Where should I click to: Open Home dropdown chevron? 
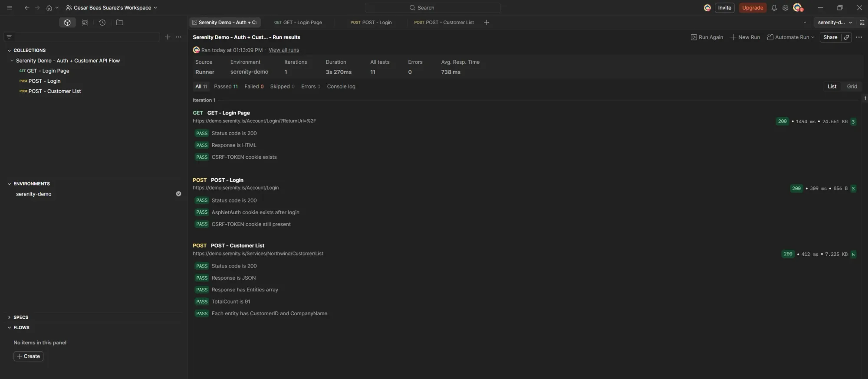pos(57,8)
